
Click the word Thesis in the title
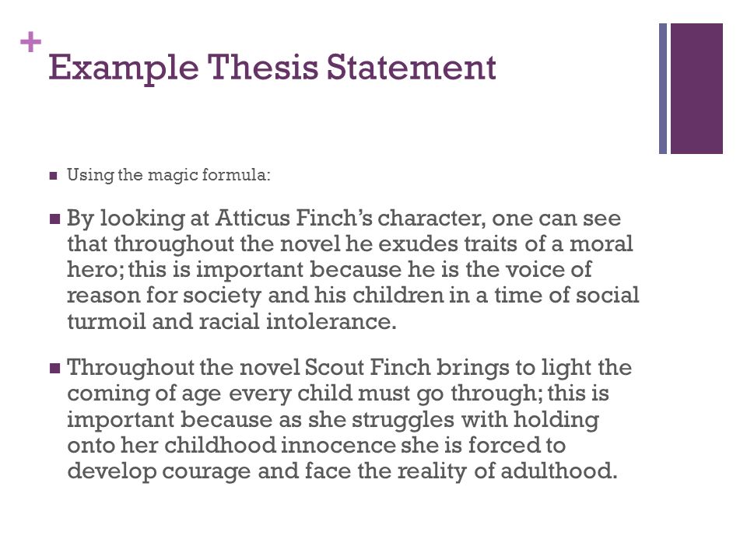262,67
